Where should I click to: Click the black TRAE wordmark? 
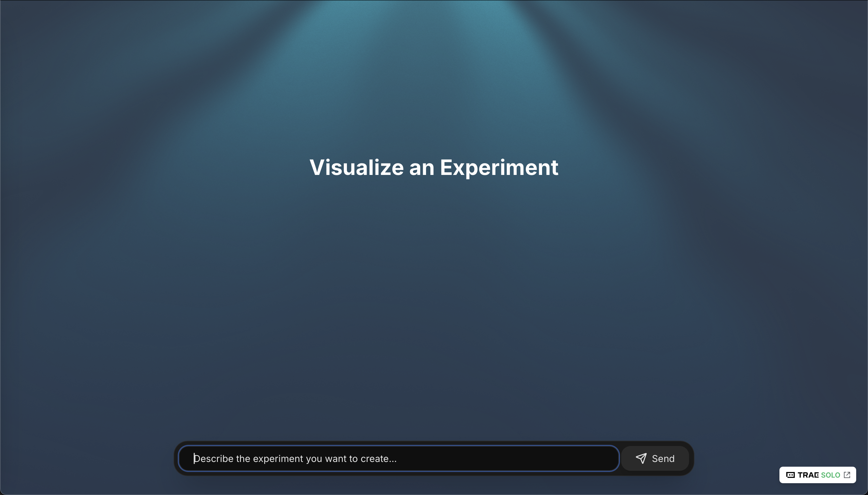(808, 475)
